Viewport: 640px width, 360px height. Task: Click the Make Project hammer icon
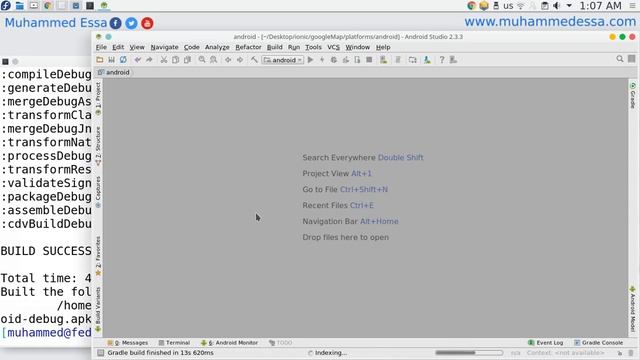point(254,60)
